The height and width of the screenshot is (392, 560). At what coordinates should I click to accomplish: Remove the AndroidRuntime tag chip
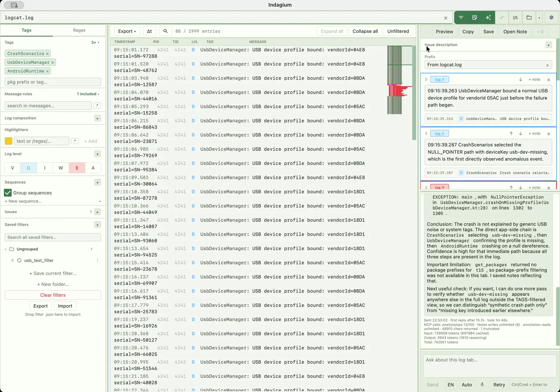pyautogui.click(x=47, y=71)
